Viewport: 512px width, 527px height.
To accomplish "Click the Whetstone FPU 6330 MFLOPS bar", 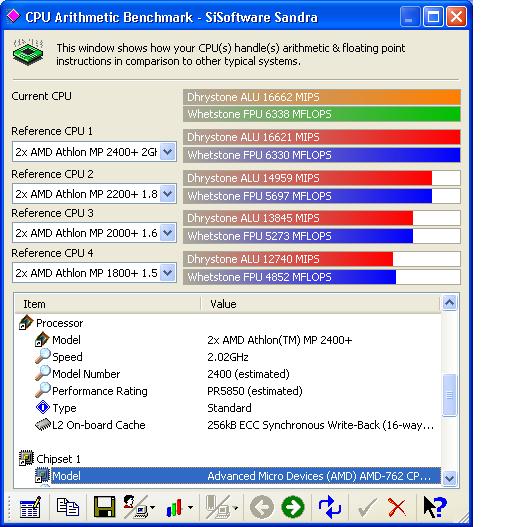I will (x=322, y=155).
